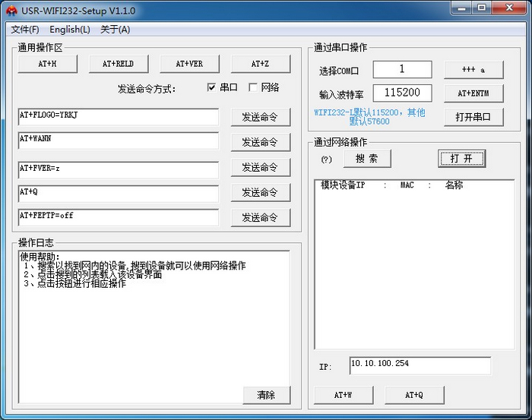
Task: Open the 文件(F) menu
Action: click(x=25, y=30)
